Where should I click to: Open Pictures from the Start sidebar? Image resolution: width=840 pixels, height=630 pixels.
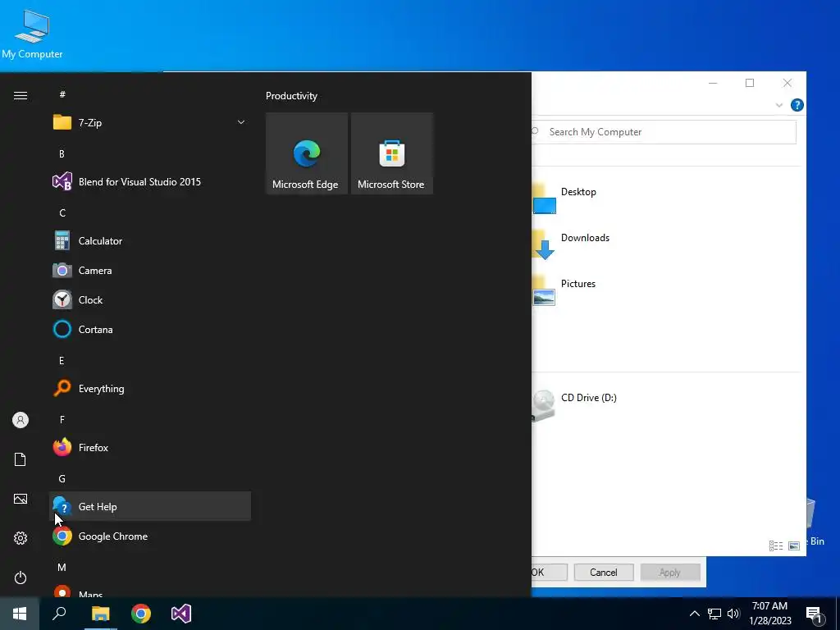pos(21,499)
